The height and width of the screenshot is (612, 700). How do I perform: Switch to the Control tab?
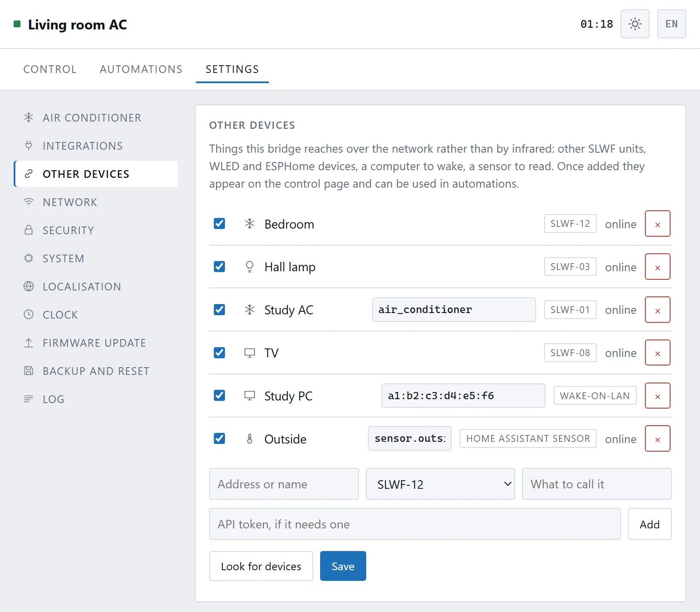click(x=50, y=69)
